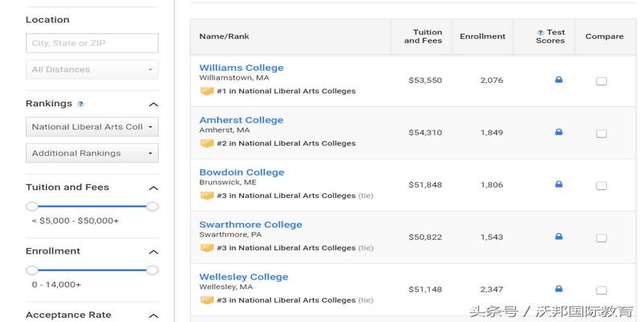Click the ranking badge icon under Williams College
This screenshot has height=322, width=644.
(207, 91)
